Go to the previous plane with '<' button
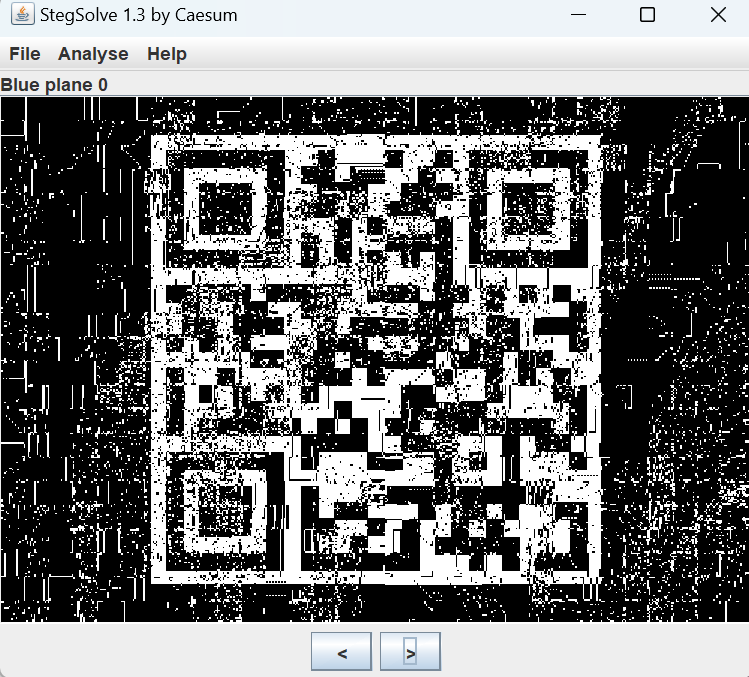 click(x=342, y=652)
